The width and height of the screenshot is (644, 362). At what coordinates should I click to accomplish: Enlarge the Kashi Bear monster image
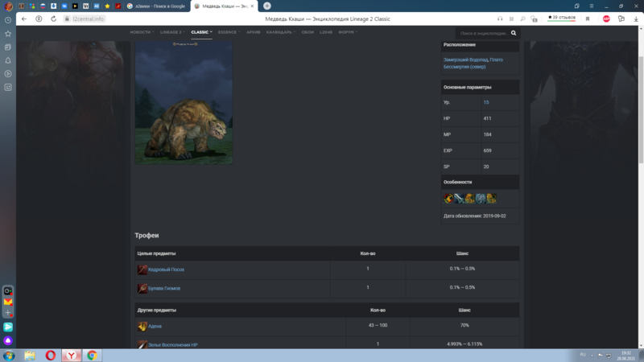184,103
